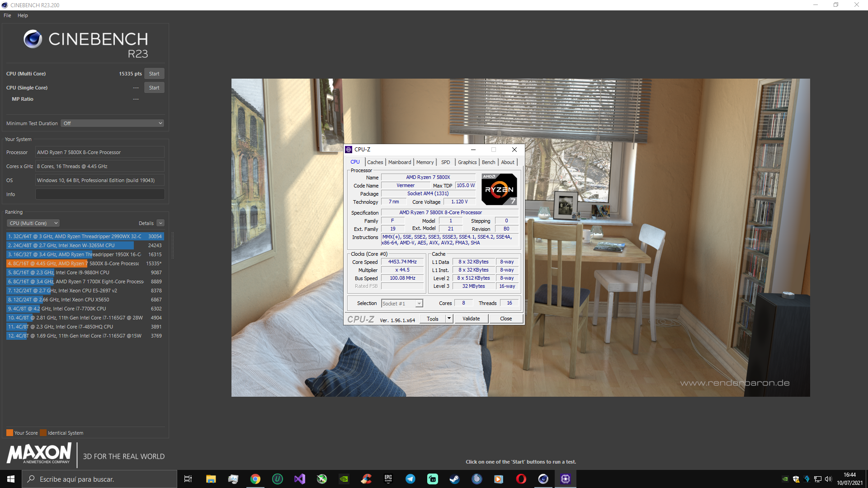The width and height of the screenshot is (868, 488).
Task: Select ranking row Ryzen 7 1700X 8889
Action: [x=85, y=282]
